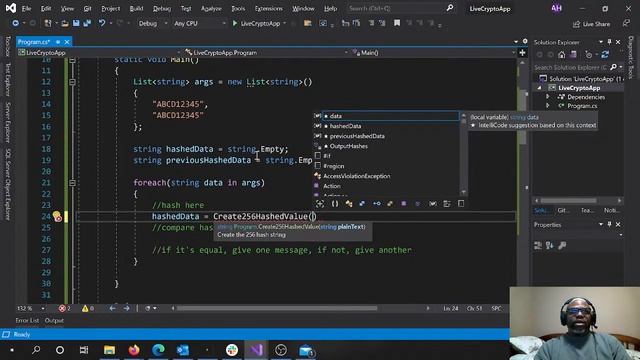
Task: Open the LiveCryptoApp project scope dropdown
Action: point(100,53)
